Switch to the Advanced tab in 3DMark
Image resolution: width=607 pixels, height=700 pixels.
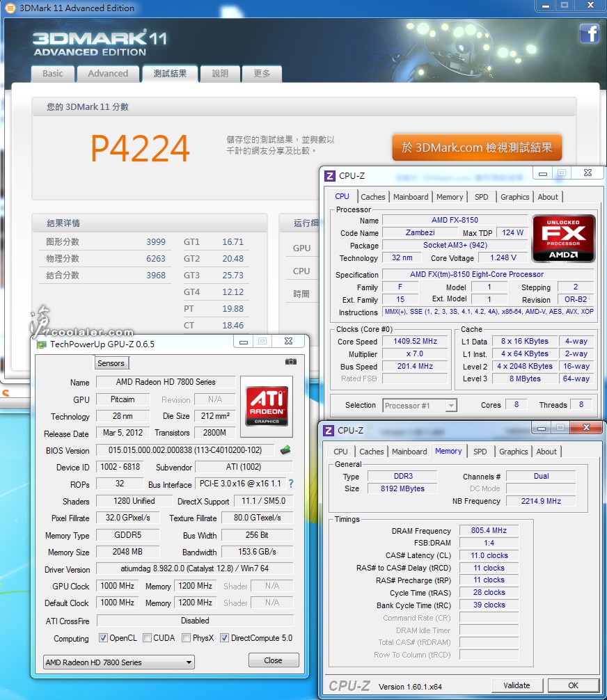108,74
